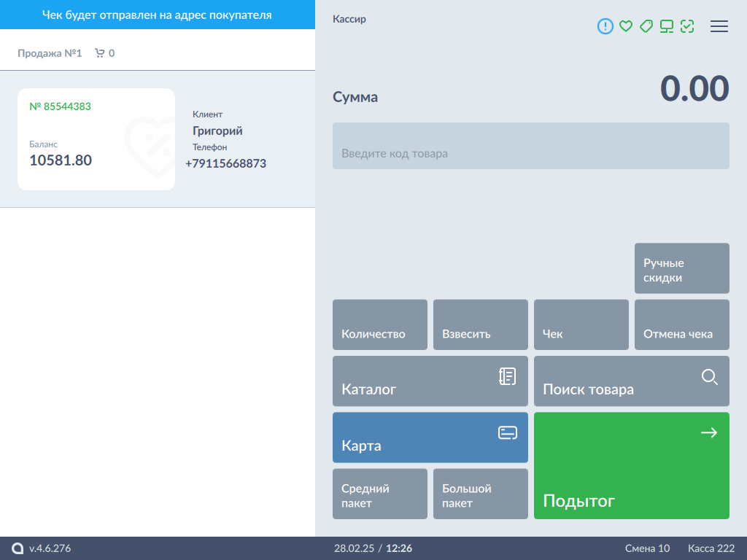This screenshot has height=560, width=747.
Task: Click the blue exclamation alert icon
Action: pos(605,26)
